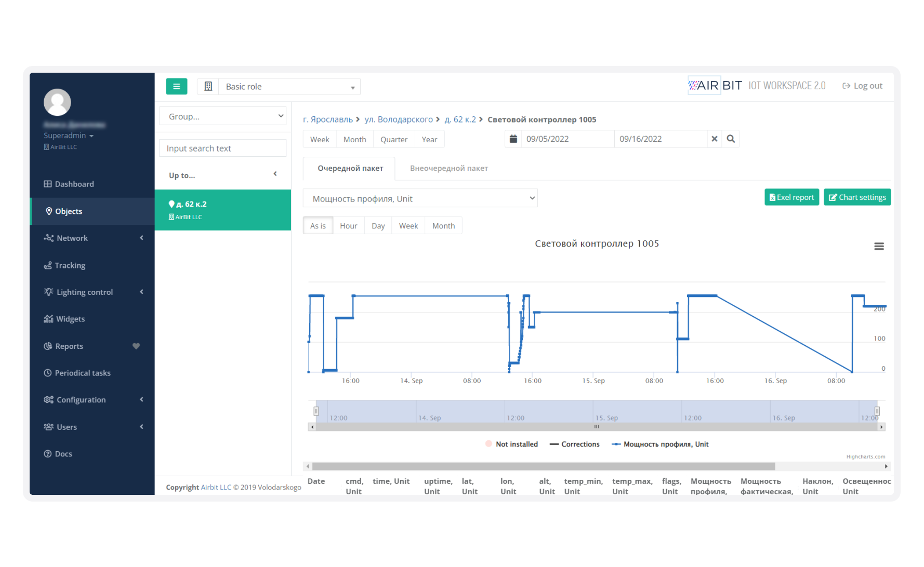Clear the date range with X icon

pos(715,139)
